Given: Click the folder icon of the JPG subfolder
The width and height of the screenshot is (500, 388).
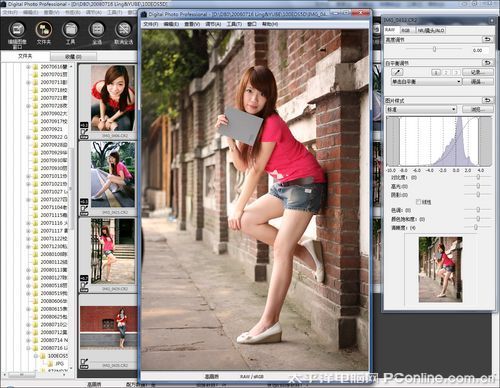Looking at the screenshot, I should click(51, 363).
